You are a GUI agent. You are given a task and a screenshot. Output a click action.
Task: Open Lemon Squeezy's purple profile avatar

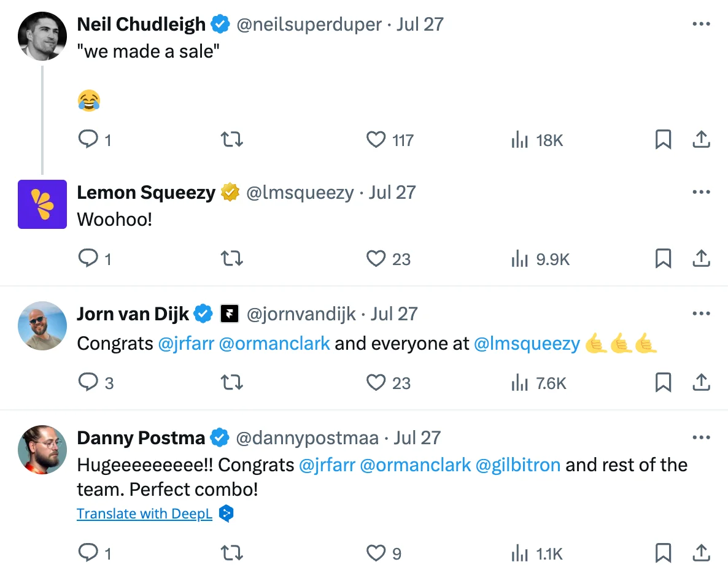(42, 204)
